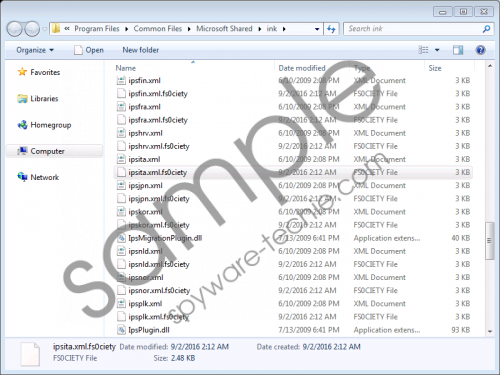Change view using the view icon
This screenshot has height=375, width=500.
click(x=423, y=50)
